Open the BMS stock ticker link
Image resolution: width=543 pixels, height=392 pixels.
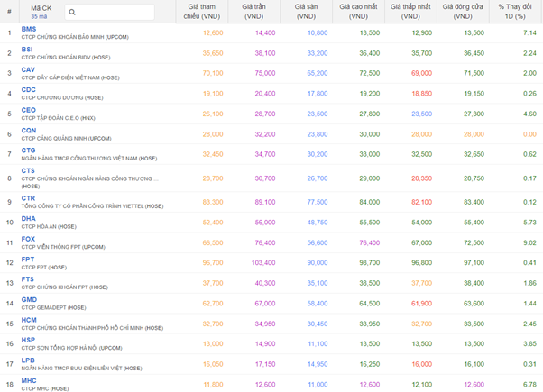click(29, 30)
